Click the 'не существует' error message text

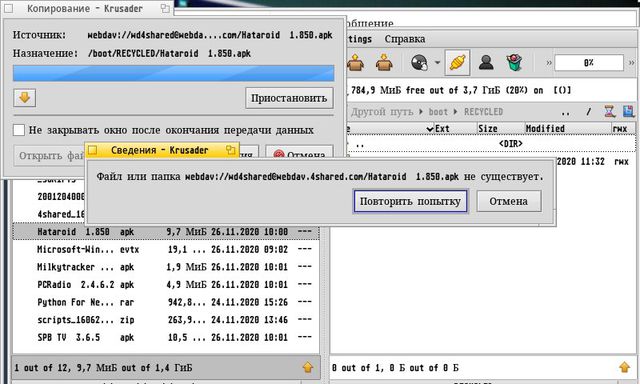[x=504, y=177]
